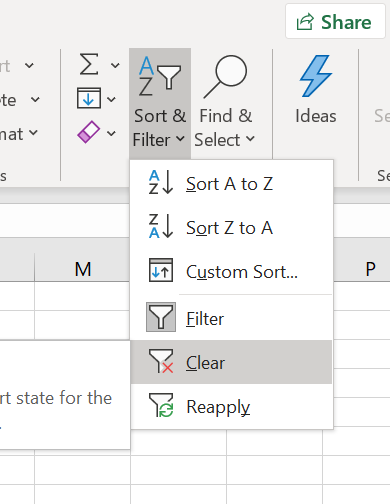Select Clear in the filter menu
This screenshot has width=390, height=504.
[231, 362]
